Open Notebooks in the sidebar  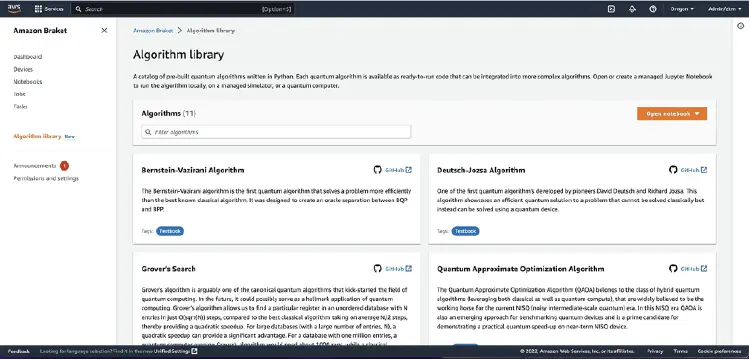28,82
